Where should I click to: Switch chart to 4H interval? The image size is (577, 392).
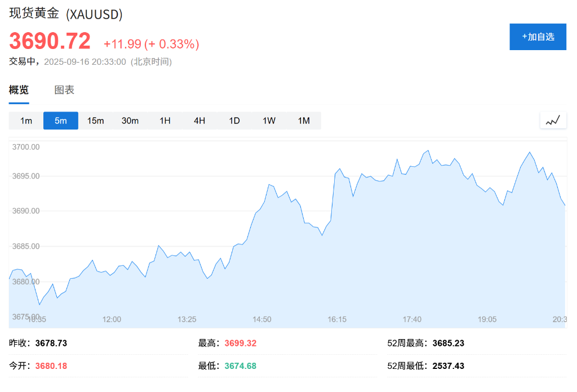[199, 121]
